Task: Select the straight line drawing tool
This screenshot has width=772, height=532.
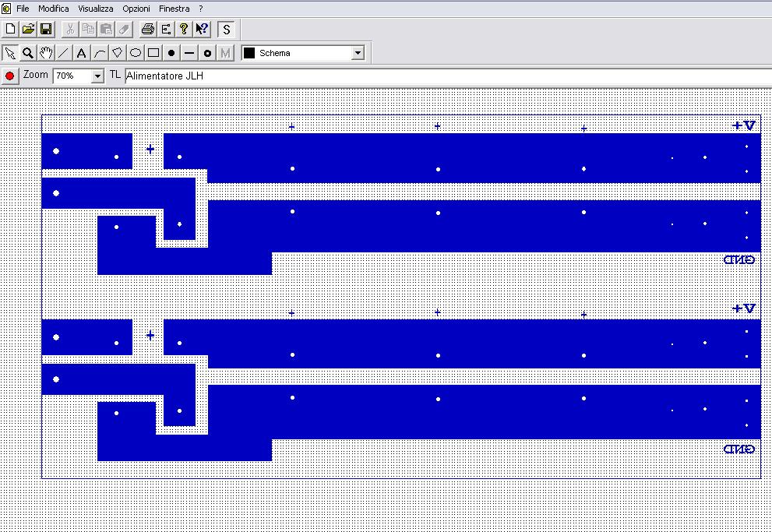Action: tap(64, 53)
